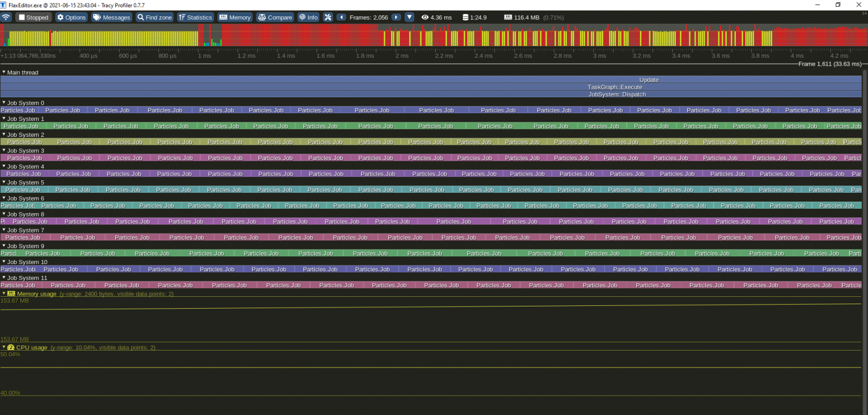Open the frame set dropdown triangle
The width and height of the screenshot is (868, 415).
[x=410, y=18]
